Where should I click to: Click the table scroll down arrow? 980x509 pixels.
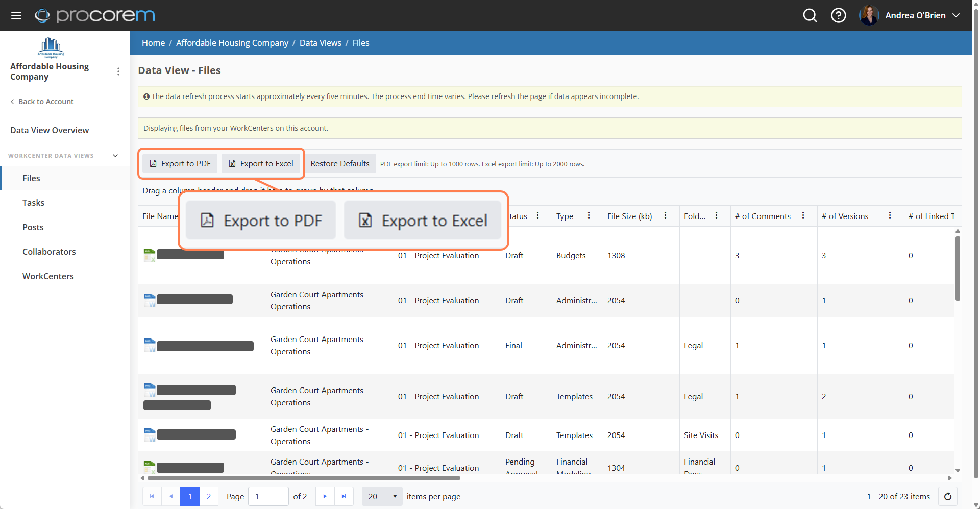(x=958, y=470)
